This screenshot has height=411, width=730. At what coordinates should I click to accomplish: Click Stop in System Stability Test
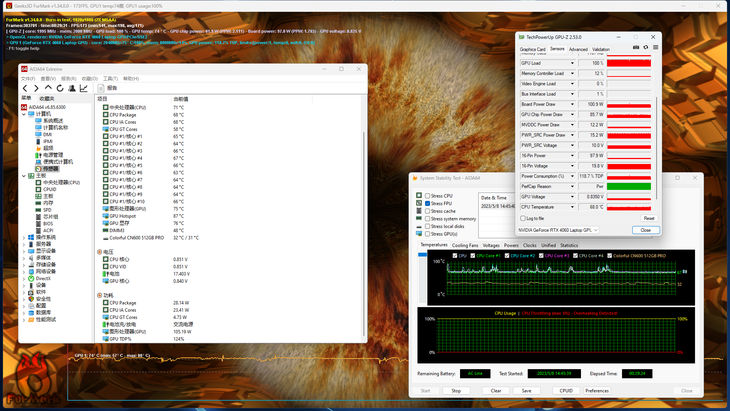pos(456,391)
